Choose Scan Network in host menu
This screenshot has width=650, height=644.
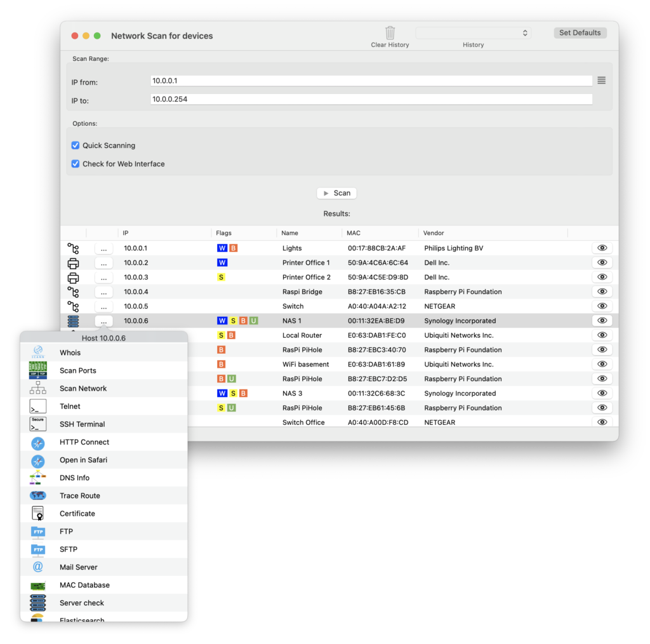pyautogui.click(x=103, y=388)
